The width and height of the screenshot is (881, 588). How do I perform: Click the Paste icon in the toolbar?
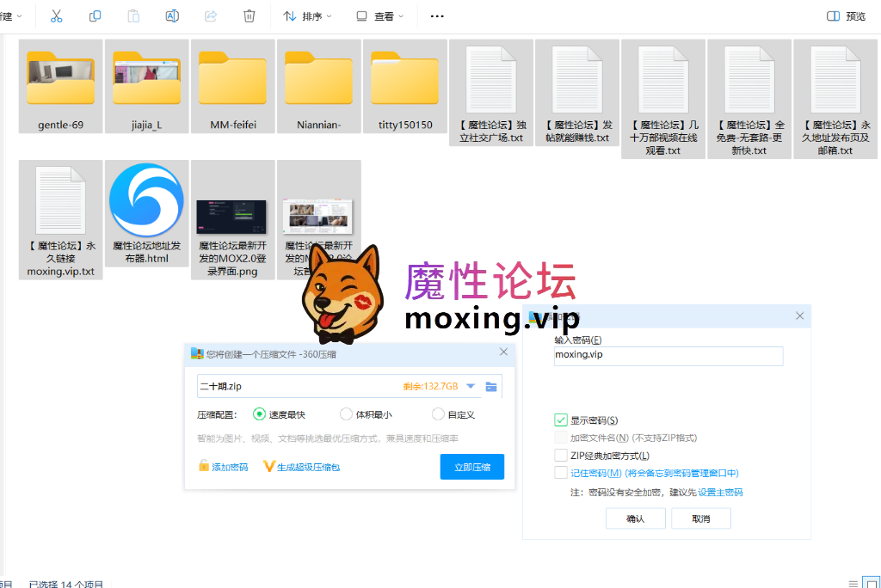[132, 15]
